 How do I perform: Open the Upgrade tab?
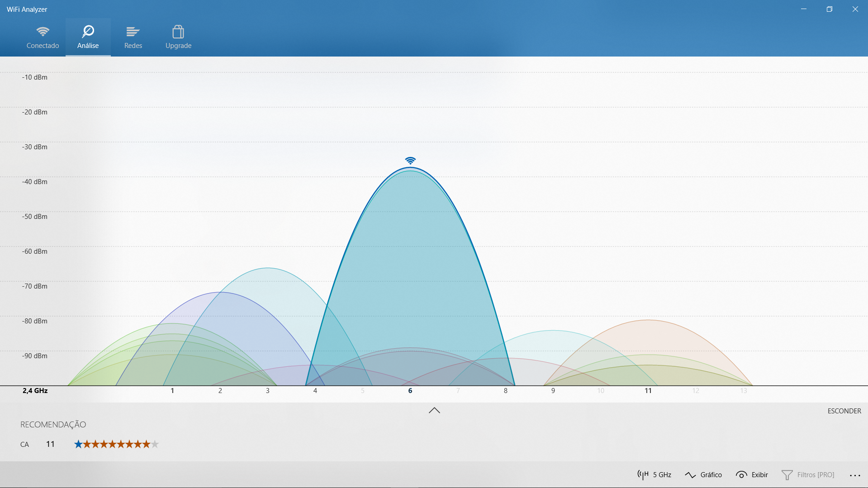click(178, 37)
